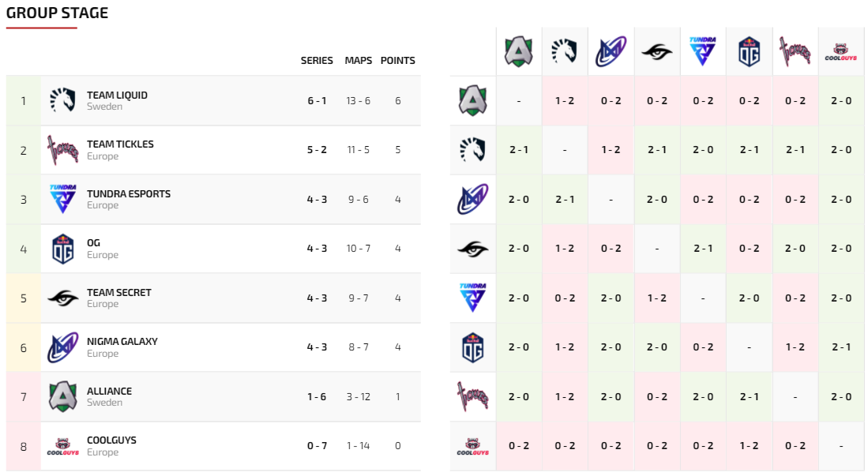Click OG logo in results grid top header
The image size is (868, 476).
pos(749,51)
